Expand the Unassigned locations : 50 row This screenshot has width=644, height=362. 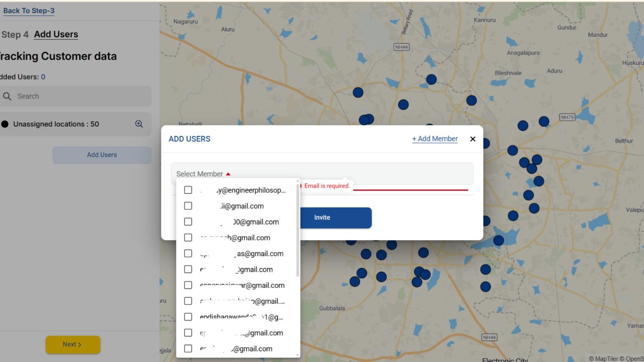(56, 124)
